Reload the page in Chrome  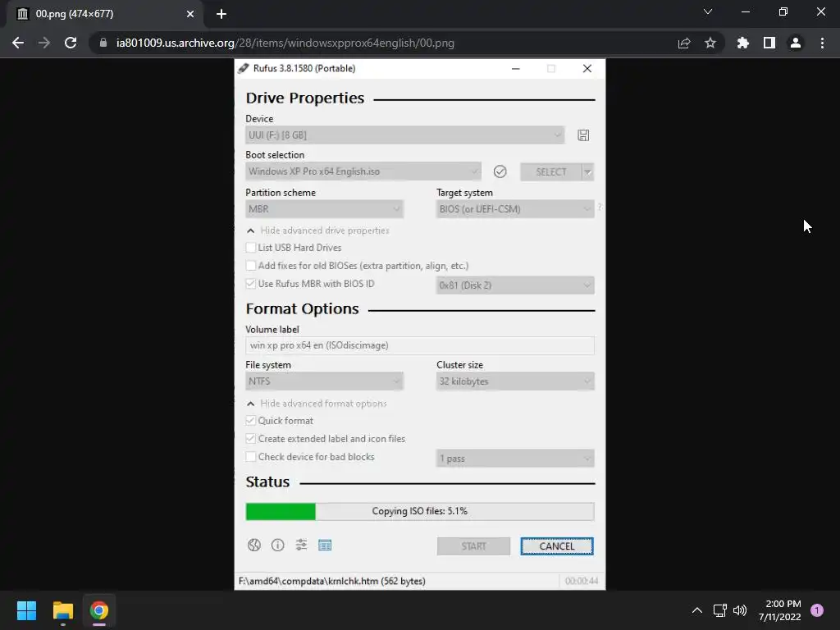pos(71,43)
